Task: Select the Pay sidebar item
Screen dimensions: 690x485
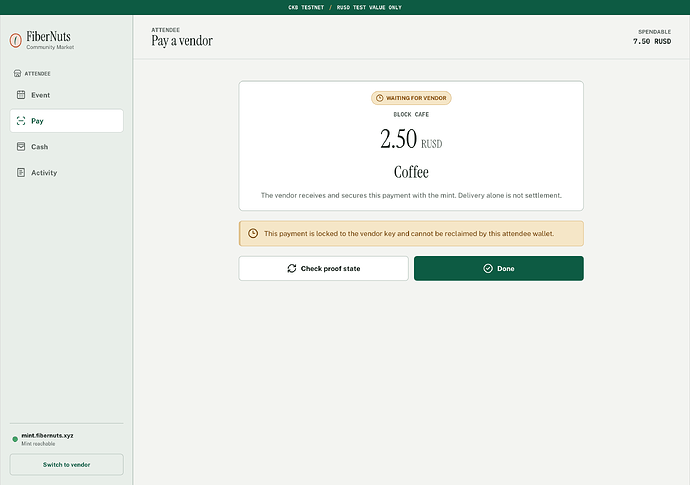Action: coord(66,121)
